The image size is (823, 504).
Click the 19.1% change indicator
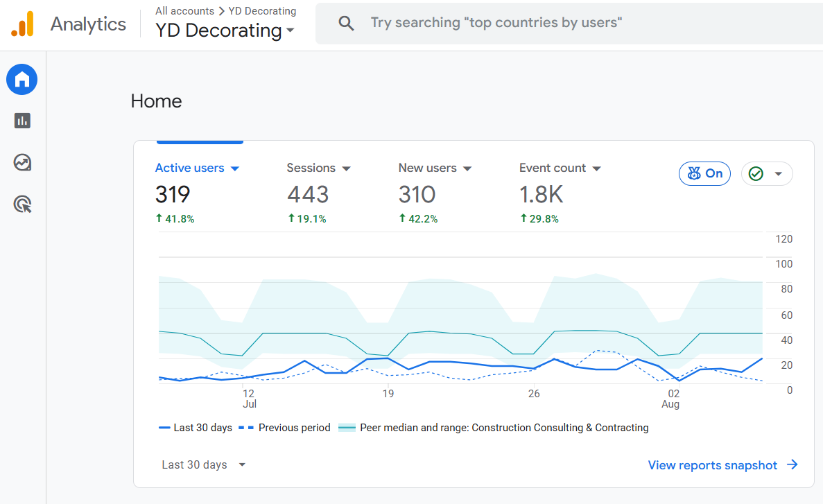307,218
